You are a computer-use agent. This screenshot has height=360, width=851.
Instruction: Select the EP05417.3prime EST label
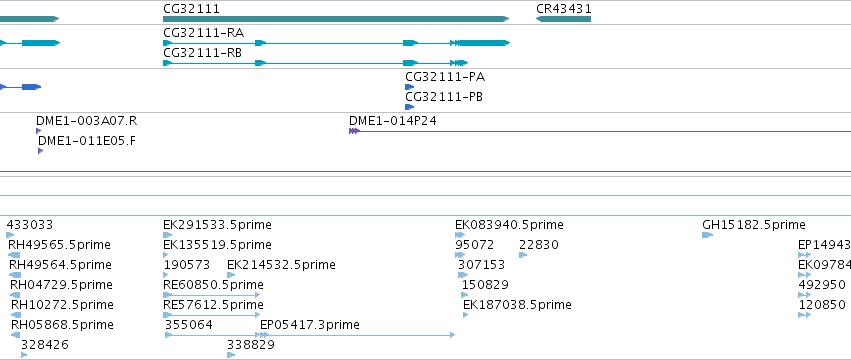click(309, 325)
